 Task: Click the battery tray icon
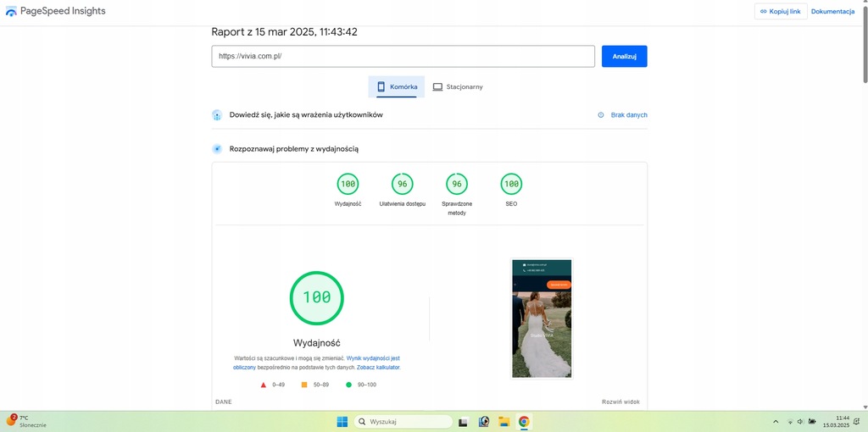812,422
